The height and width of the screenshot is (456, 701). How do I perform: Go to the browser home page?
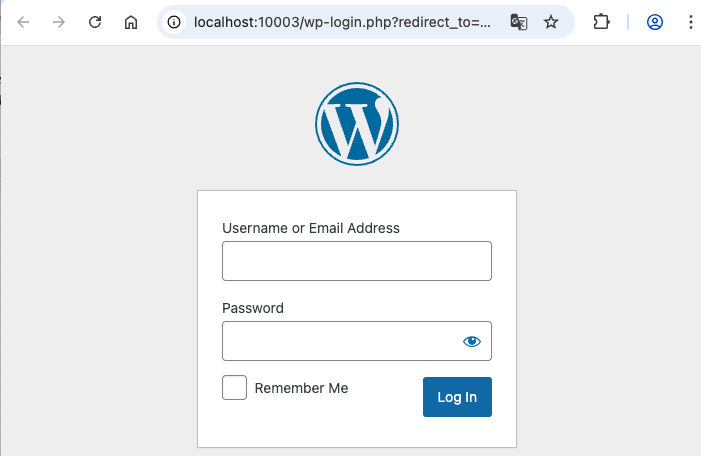(131, 22)
